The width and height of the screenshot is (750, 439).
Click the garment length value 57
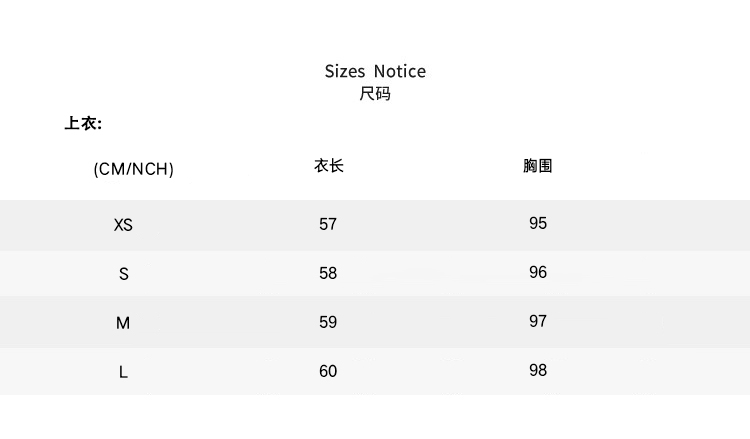pos(328,224)
